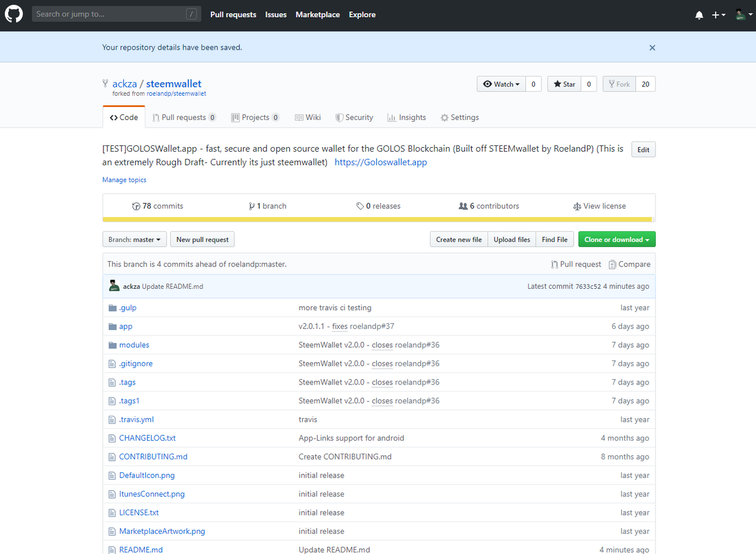Click Manage topics
Viewport: 756px width, 554px height.
point(124,180)
